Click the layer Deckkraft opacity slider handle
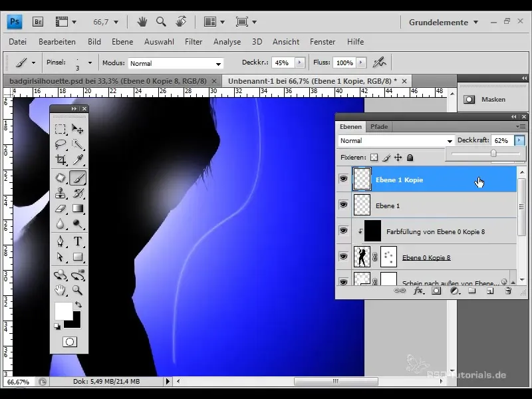532x399 pixels. point(493,154)
